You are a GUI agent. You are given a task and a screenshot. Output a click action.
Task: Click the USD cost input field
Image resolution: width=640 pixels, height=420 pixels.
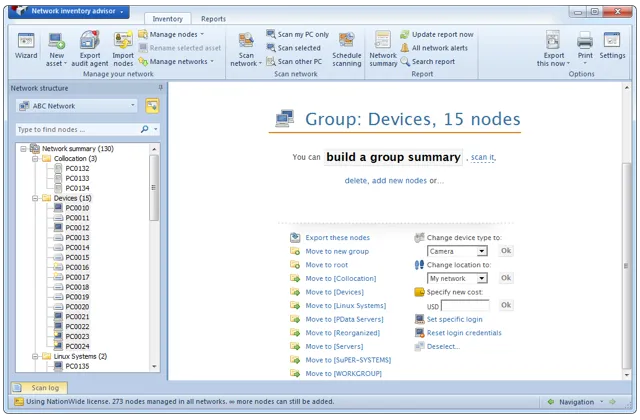[x=465, y=306]
